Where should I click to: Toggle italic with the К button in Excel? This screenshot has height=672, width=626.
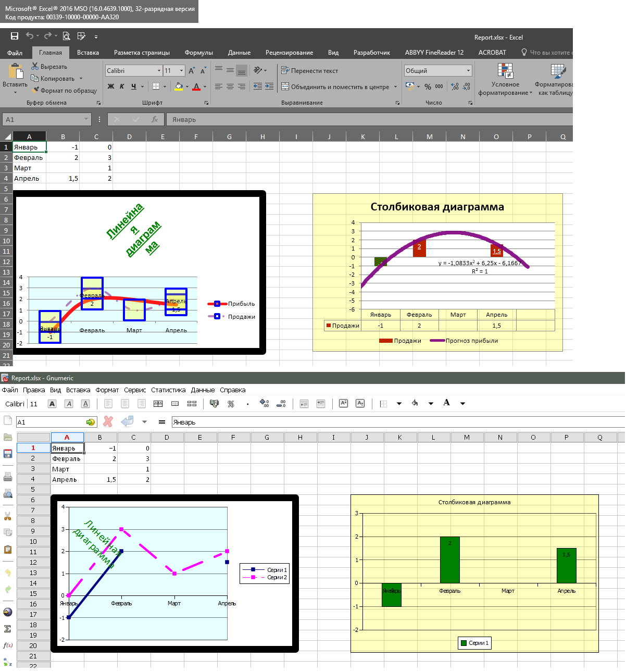[x=122, y=86]
